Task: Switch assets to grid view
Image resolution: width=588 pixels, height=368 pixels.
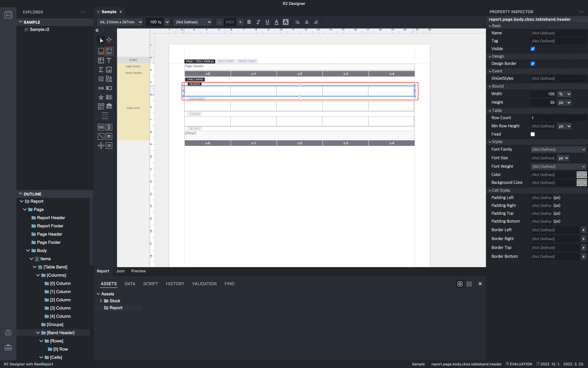Action: (x=460, y=284)
